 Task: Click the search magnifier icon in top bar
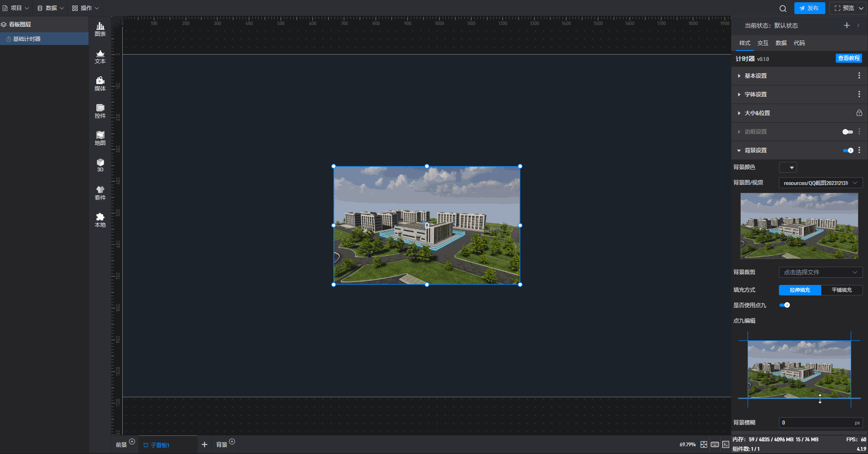(783, 8)
